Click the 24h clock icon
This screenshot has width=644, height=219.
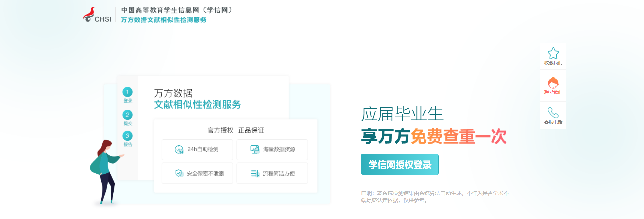point(179,149)
